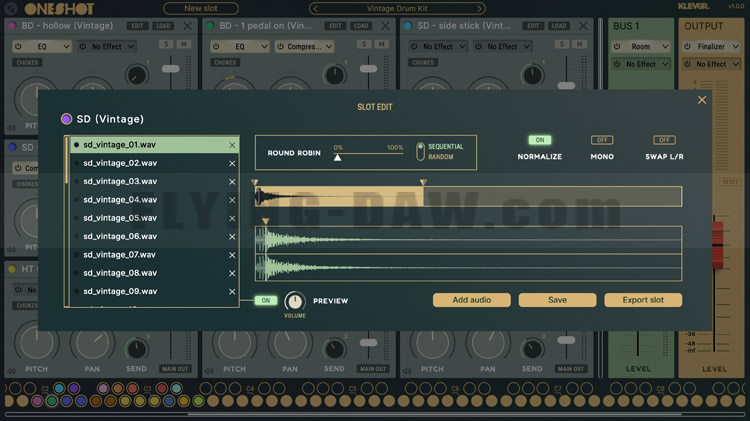Mute the BD - hollow slot
The height and width of the screenshot is (421, 750).
[x=183, y=44]
